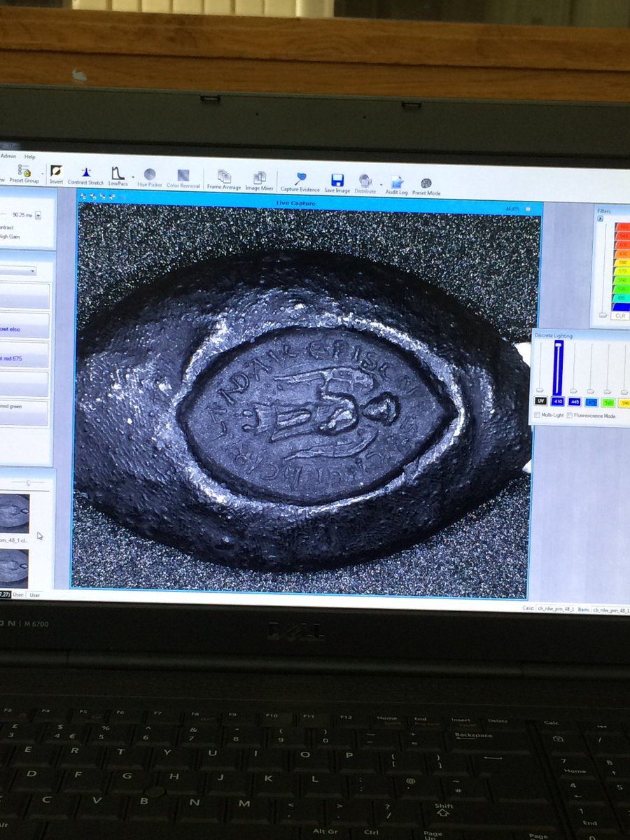Viewport: 630px width, 840px height.
Task: Enable the Fluorescence Mode checkbox
Action: [x=570, y=416]
